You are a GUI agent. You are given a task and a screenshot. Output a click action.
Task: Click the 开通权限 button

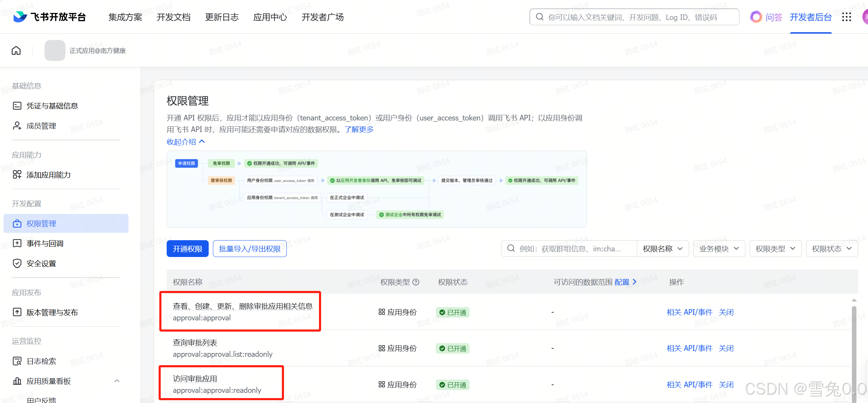[188, 249]
